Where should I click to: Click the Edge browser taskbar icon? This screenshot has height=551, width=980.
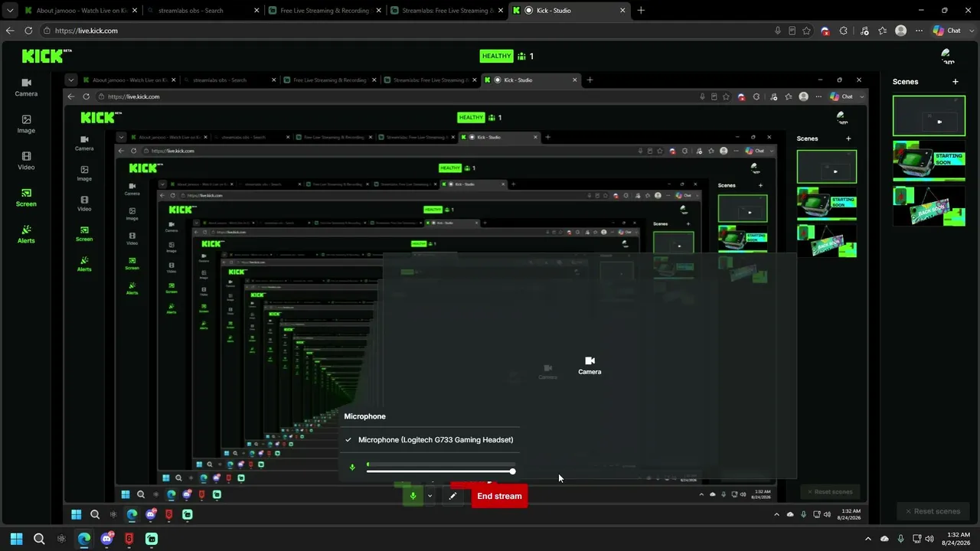84,539
